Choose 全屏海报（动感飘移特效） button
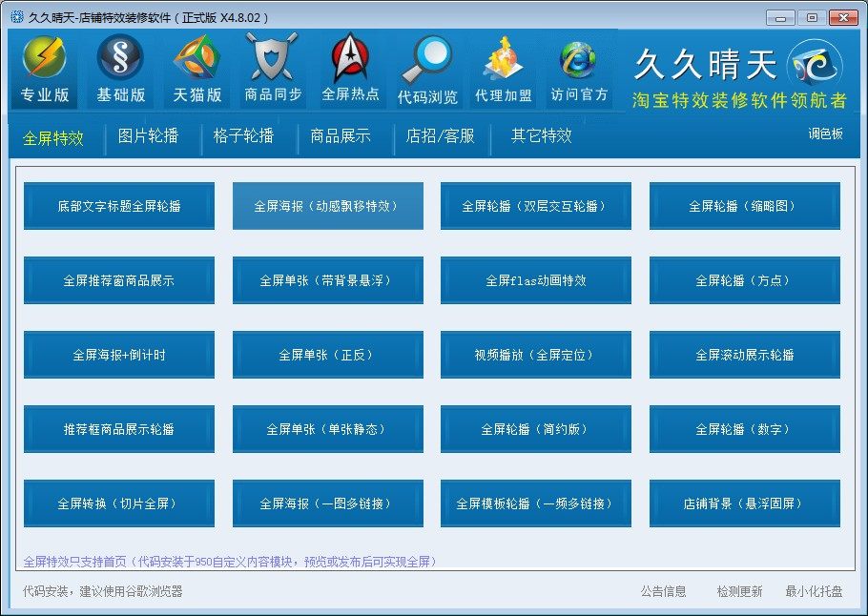This screenshot has height=616, width=868. [327, 206]
